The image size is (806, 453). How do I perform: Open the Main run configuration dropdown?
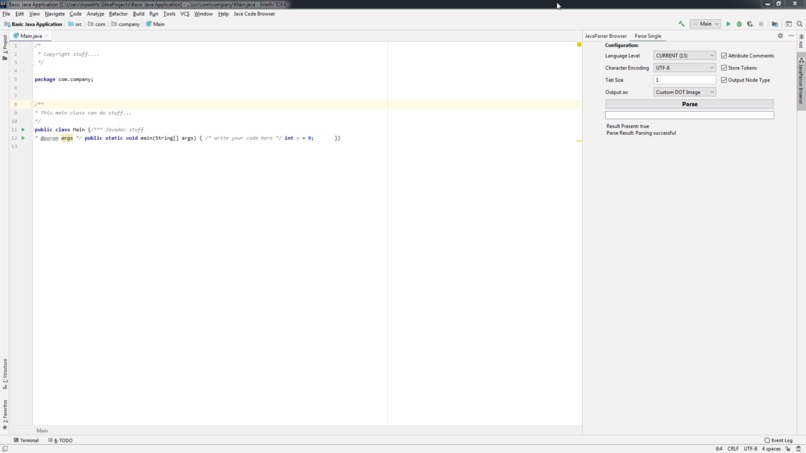705,24
